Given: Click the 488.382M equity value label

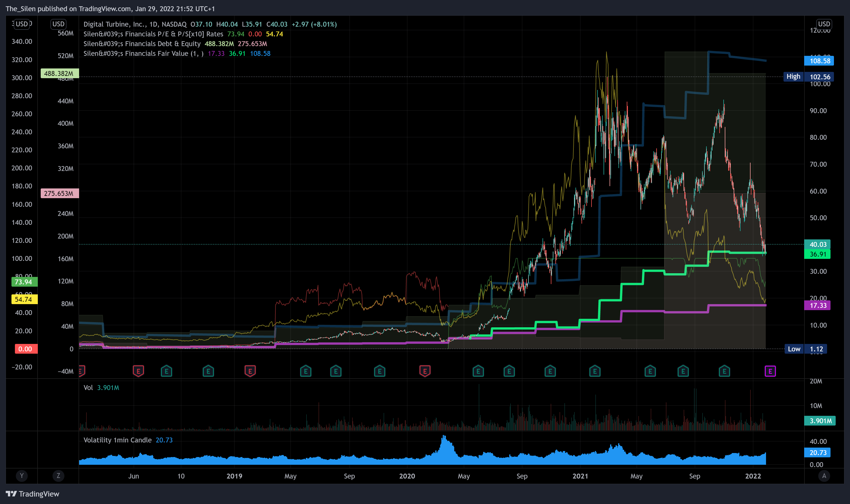Looking at the screenshot, I should [x=60, y=73].
